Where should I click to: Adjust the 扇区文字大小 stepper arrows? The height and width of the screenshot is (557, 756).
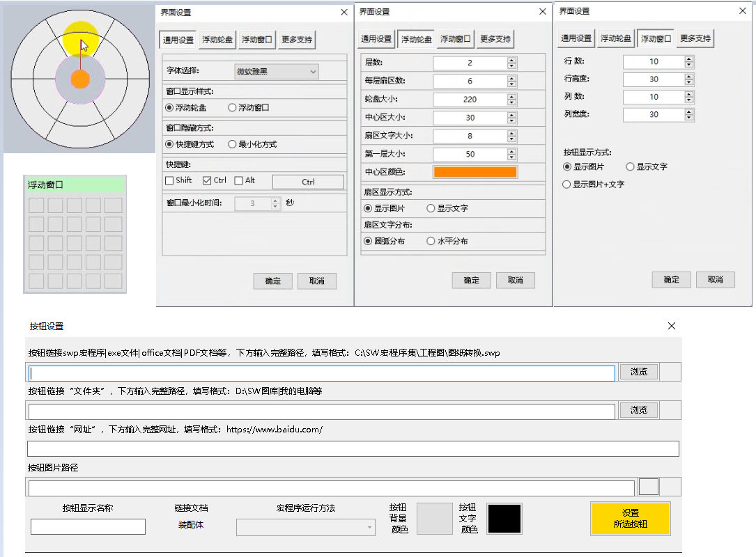pos(511,136)
